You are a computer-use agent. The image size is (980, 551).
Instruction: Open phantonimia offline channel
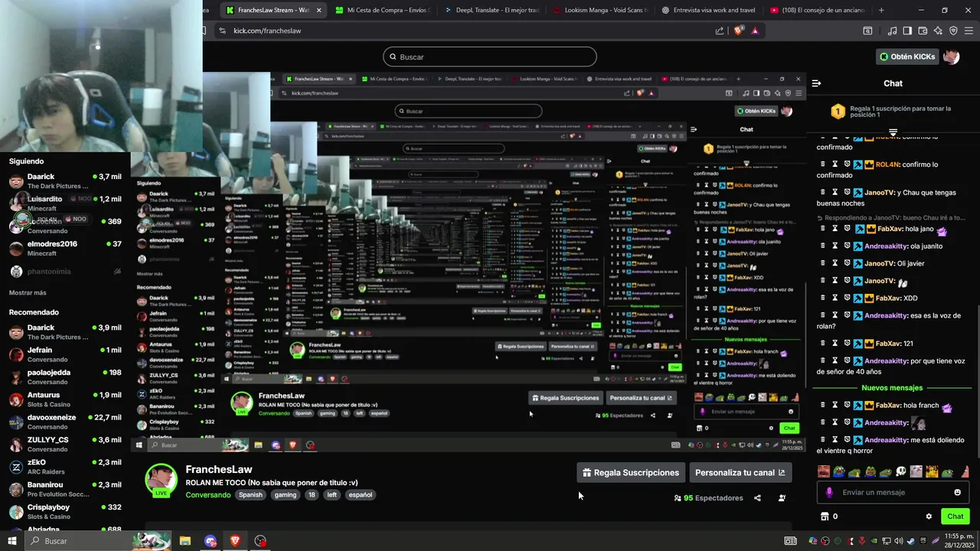[65, 271]
